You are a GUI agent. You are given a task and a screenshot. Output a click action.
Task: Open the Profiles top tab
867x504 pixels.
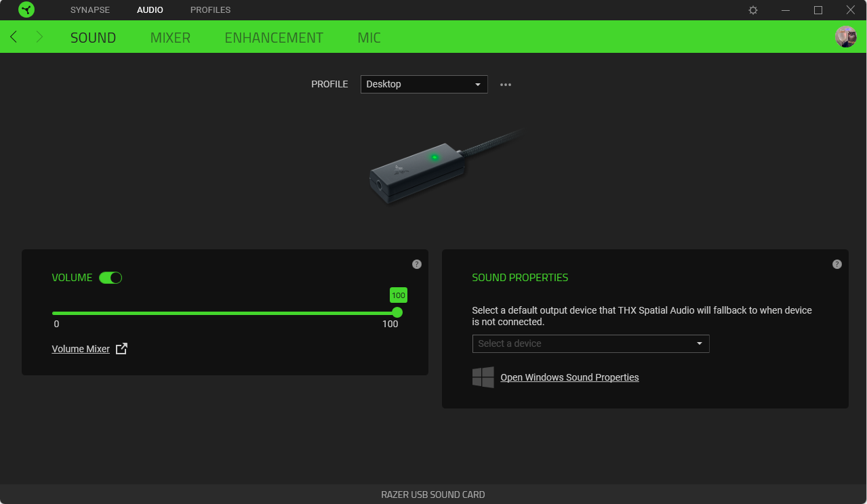click(x=210, y=10)
